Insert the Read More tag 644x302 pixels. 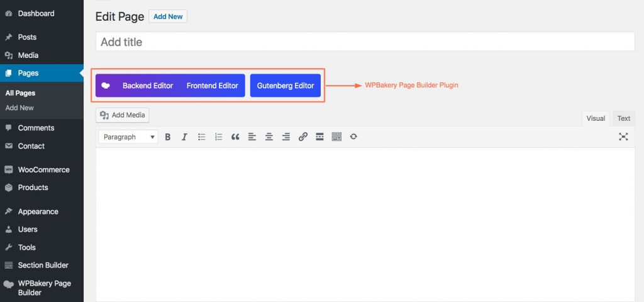point(319,137)
